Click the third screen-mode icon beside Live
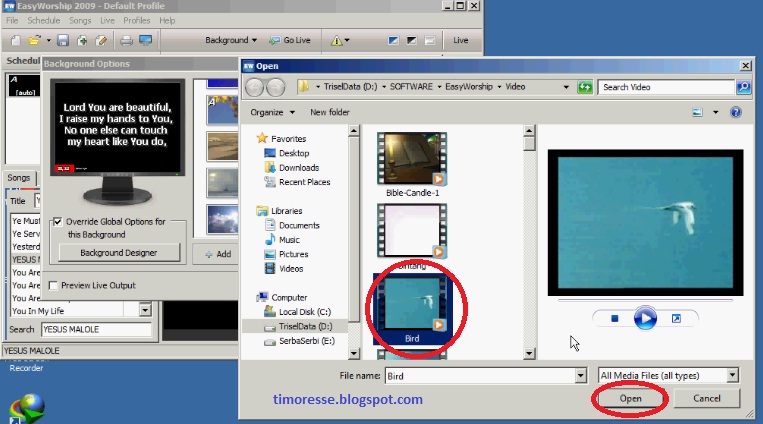The width and height of the screenshot is (763, 424). coord(430,40)
